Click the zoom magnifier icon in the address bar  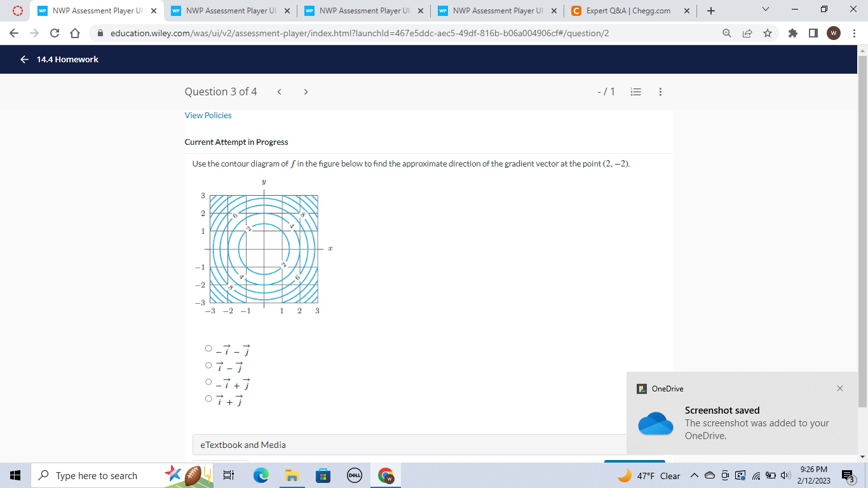[x=726, y=33]
